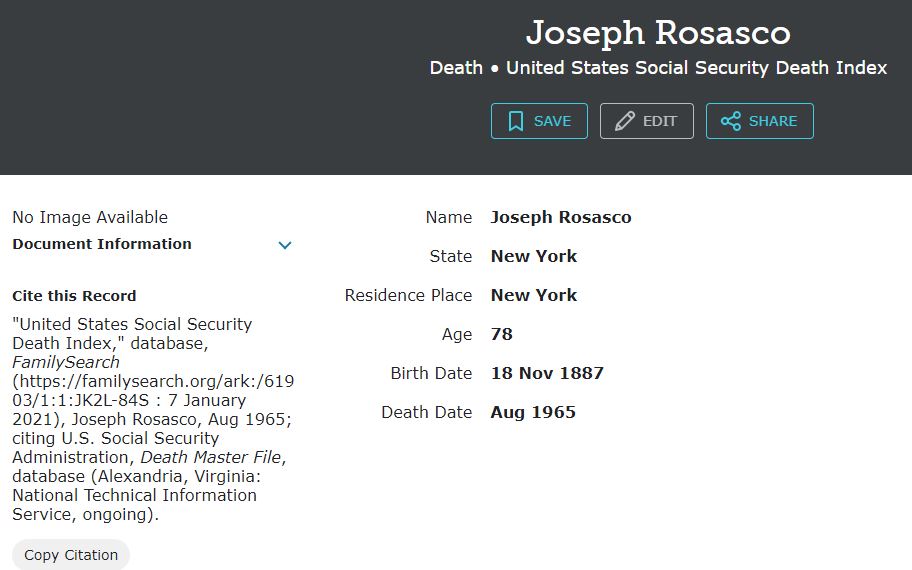
Task: Click the Residence Place value New York
Action: (534, 295)
